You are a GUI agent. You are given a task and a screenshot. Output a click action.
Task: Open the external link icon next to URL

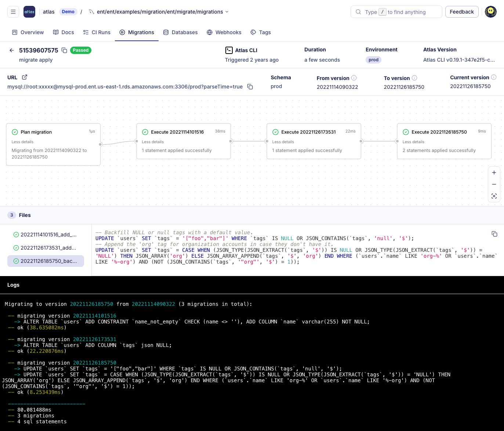point(25,77)
